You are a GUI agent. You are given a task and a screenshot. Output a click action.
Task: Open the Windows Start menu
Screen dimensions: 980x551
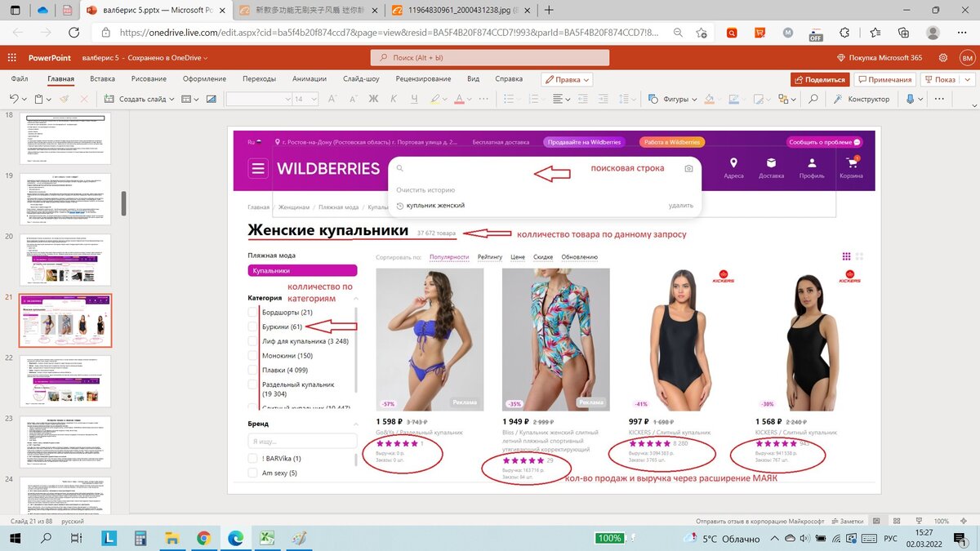14,538
